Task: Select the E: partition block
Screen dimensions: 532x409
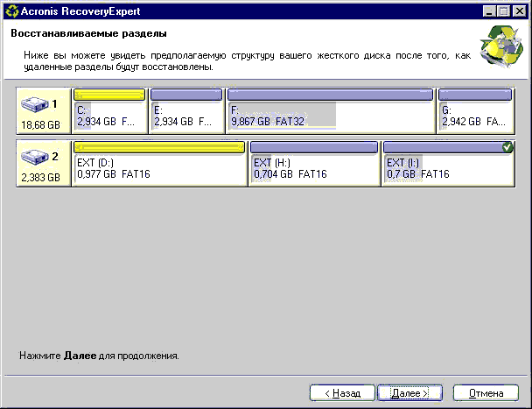Action: (x=186, y=111)
